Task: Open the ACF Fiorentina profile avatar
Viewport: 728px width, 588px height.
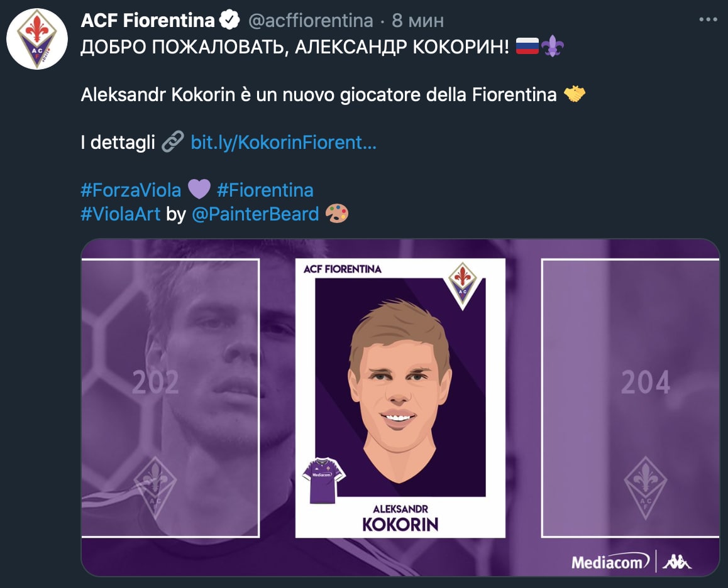Action: pyautogui.click(x=36, y=39)
